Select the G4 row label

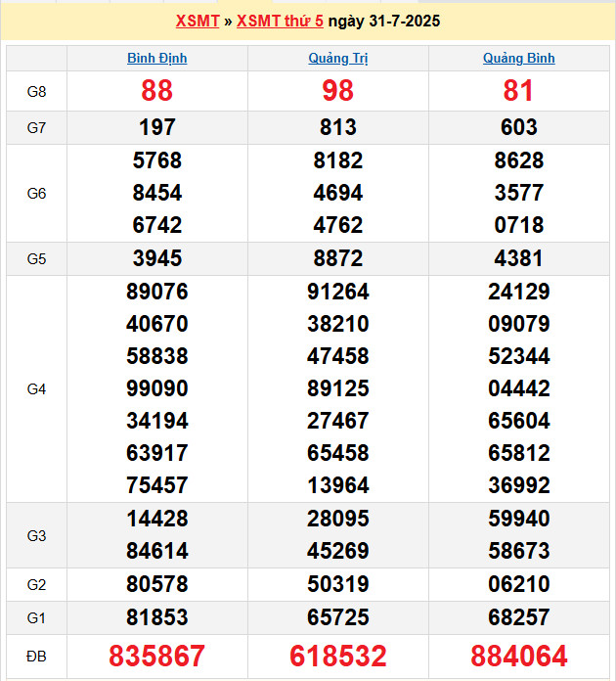36,388
